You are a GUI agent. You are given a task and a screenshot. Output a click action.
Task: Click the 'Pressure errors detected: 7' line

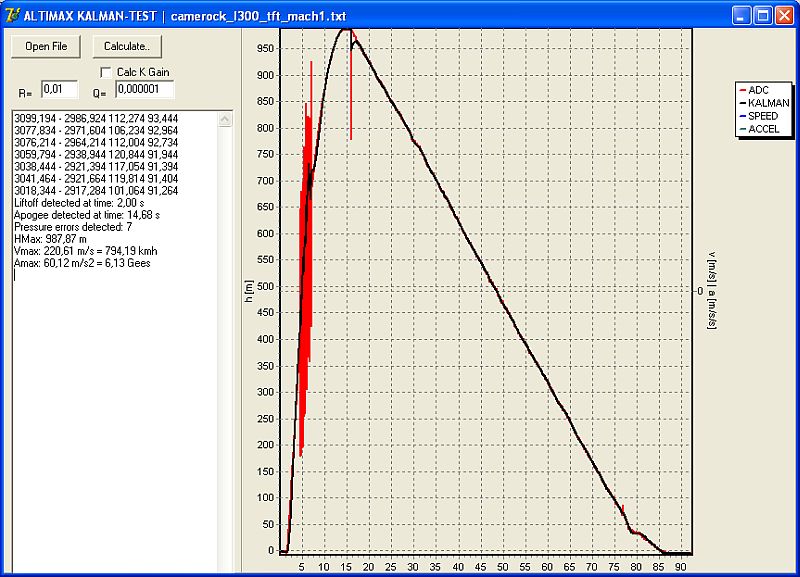click(x=72, y=227)
